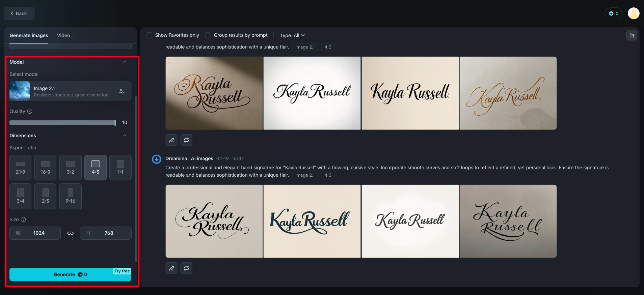
Task: Open second-row stacked signature with oval flourish
Action: coord(214,221)
